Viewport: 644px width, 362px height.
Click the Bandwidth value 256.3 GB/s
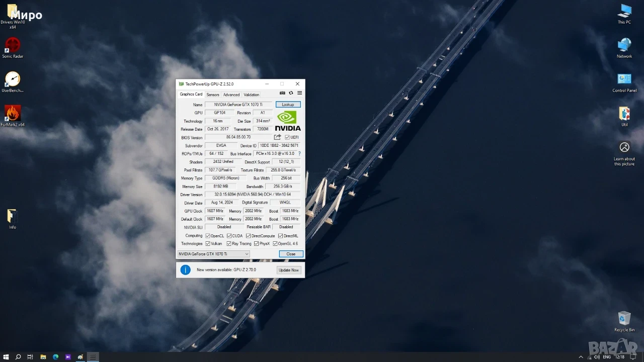tap(283, 187)
